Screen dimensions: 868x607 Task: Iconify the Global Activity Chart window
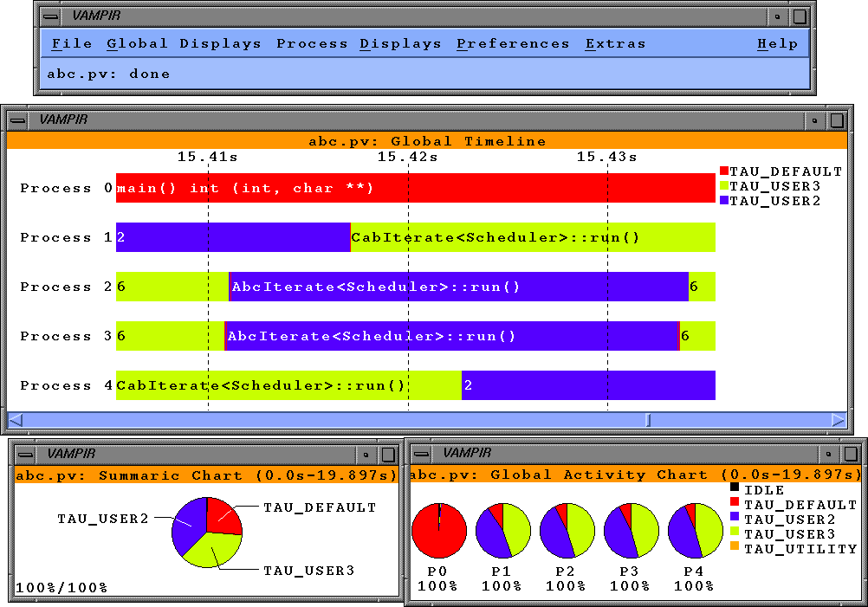[829, 455]
